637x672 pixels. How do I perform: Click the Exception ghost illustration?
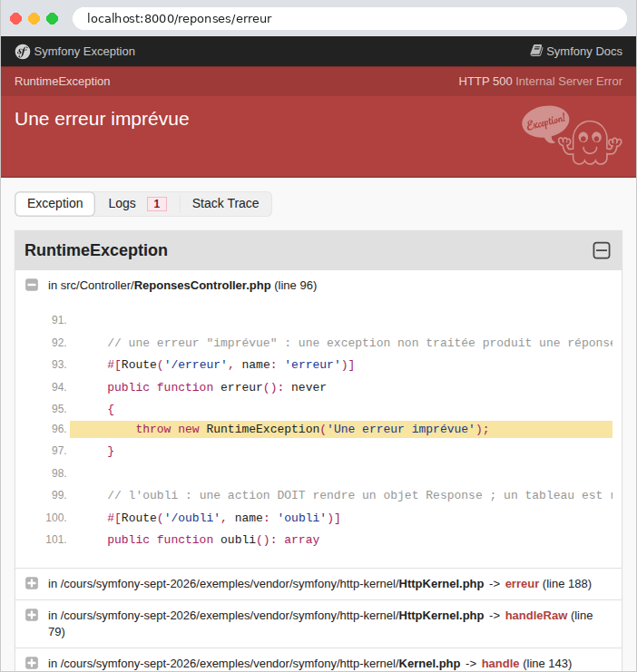tap(572, 135)
